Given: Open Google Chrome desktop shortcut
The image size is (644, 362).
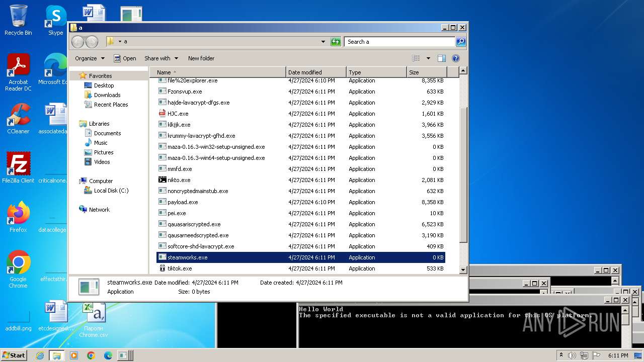Looking at the screenshot, I should click(18, 269).
